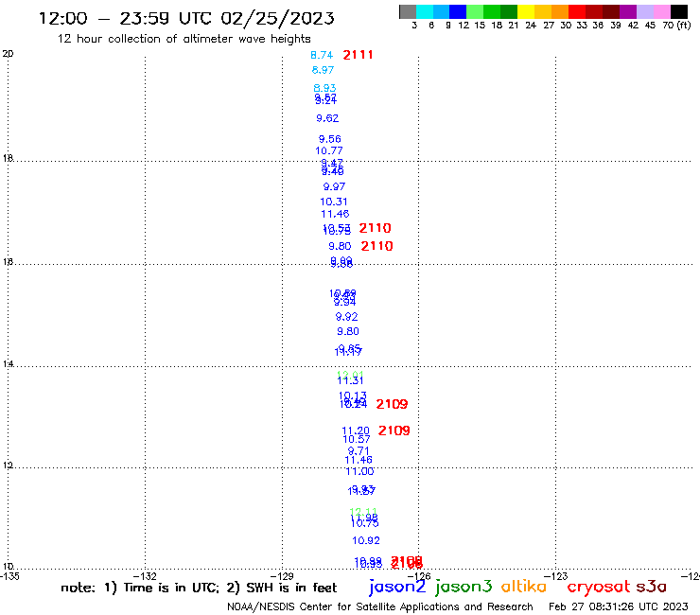Image resolution: width=700 pixels, height=615 pixels.
Task: Click the 11.00 wave height value
Action: 359,471
